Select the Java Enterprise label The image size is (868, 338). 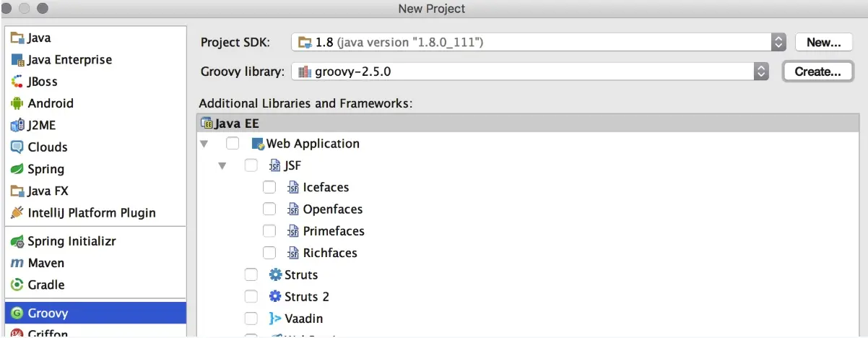point(69,60)
